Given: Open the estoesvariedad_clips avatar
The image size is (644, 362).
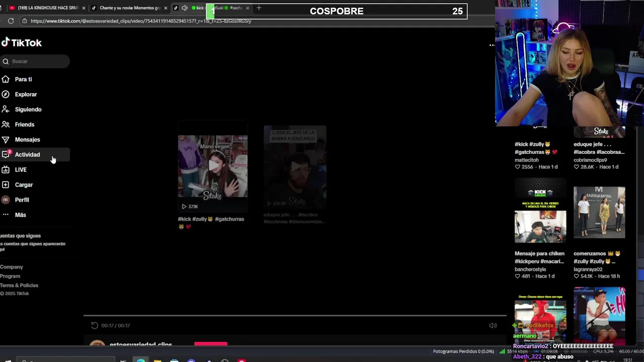Looking at the screenshot, I should [x=97, y=344].
